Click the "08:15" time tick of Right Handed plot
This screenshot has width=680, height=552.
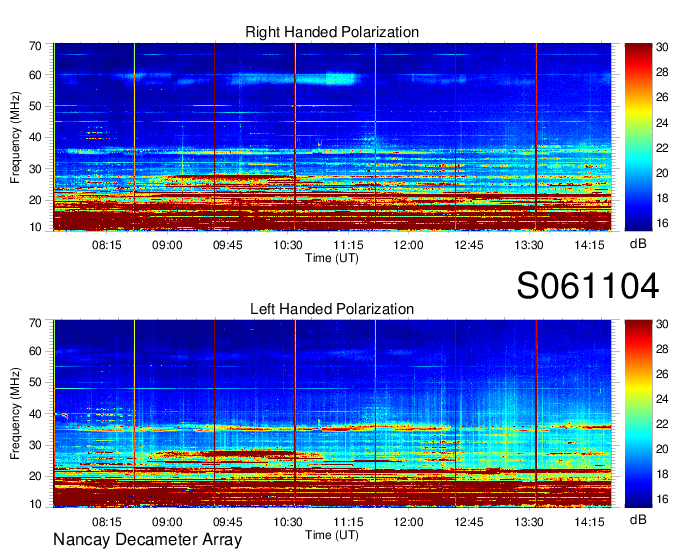[106, 245]
